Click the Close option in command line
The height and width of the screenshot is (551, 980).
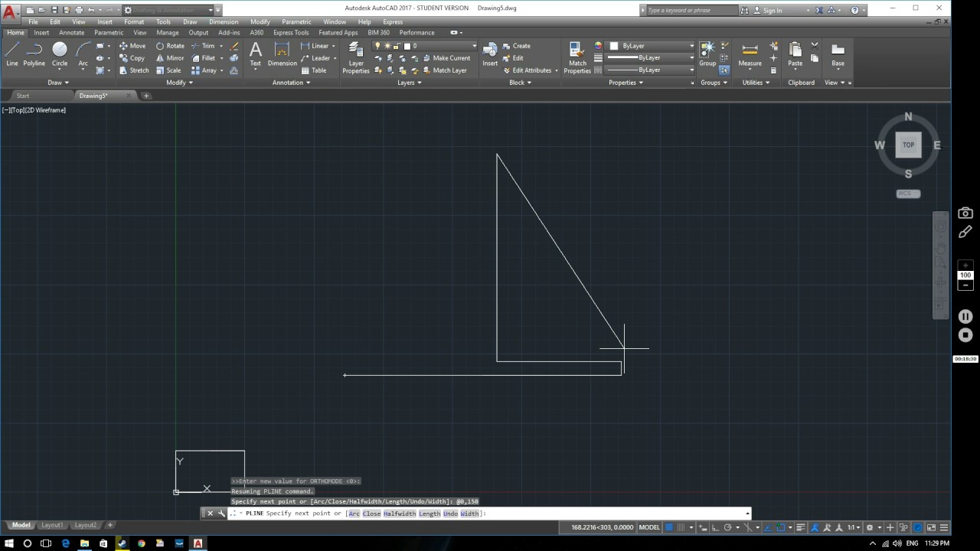tap(372, 514)
